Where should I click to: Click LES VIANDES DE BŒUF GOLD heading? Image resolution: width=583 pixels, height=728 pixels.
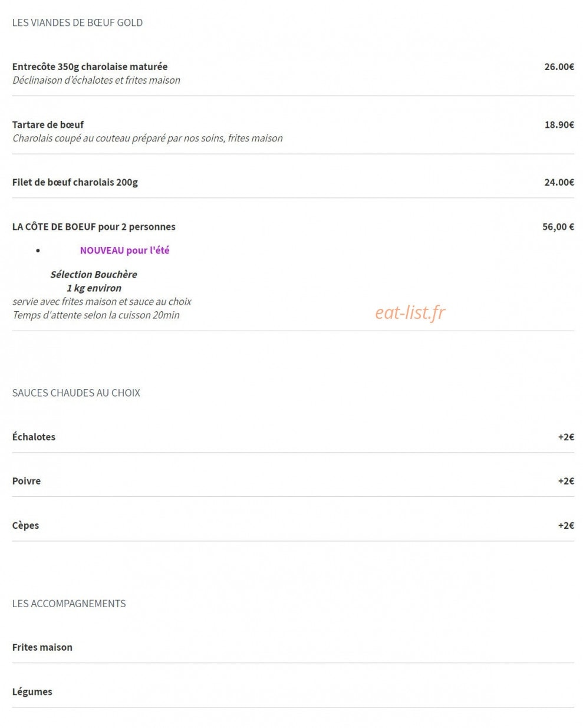coord(77,22)
